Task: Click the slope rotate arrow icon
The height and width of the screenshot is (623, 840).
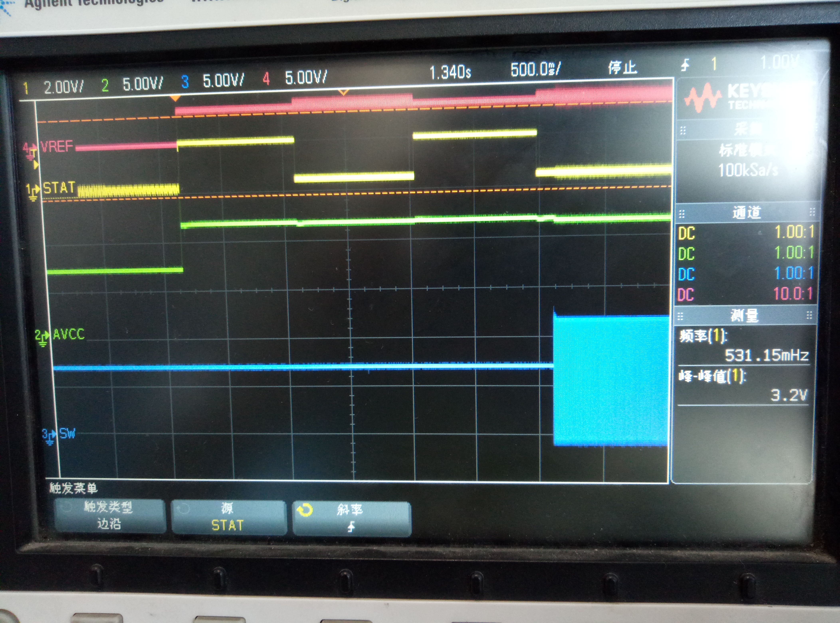Action: (305, 510)
